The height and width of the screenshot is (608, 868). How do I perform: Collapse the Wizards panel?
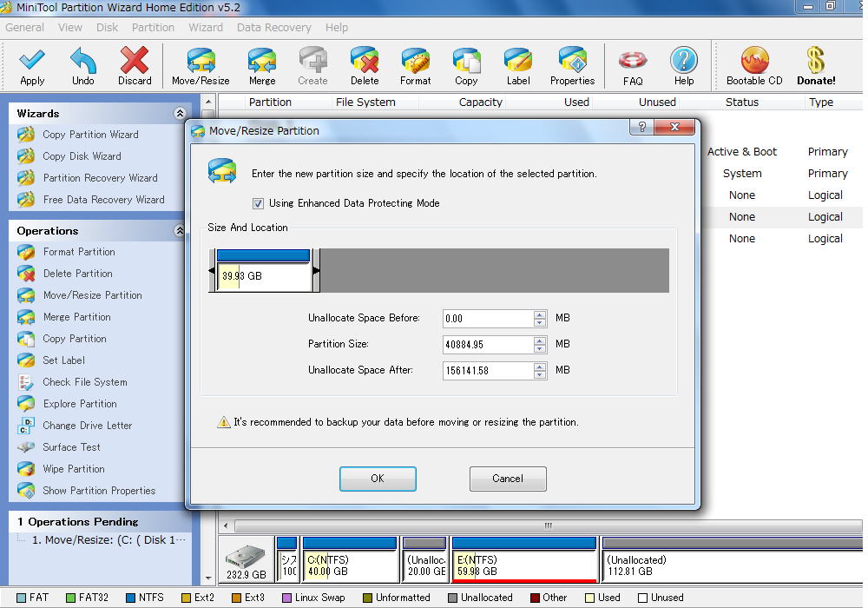point(180,114)
